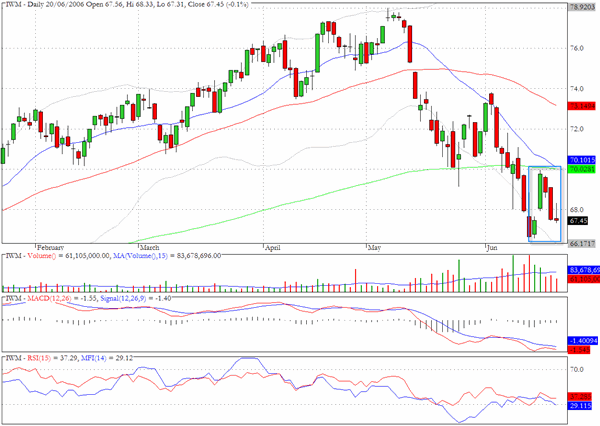Click the 'Close 67.45' value in the header
This screenshot has width=600, height=426.
(207, 5)
